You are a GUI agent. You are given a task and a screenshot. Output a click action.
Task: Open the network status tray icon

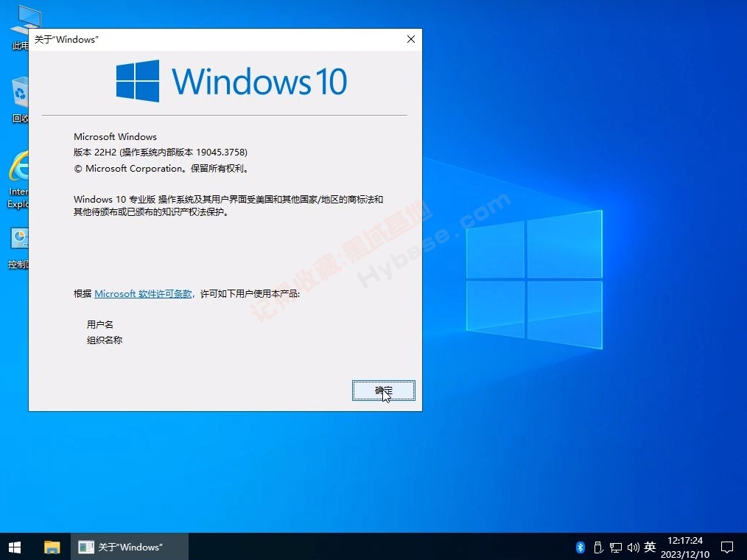(x=616, y=547)
